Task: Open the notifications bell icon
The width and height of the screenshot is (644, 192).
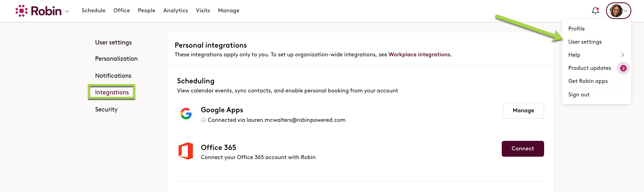Action: (595, 11)
